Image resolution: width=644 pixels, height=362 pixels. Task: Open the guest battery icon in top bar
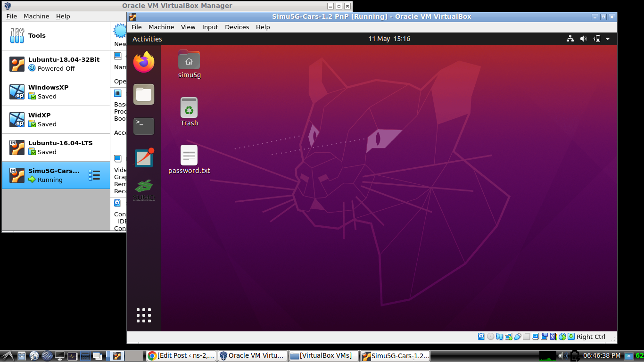click(x=596, y=39)
